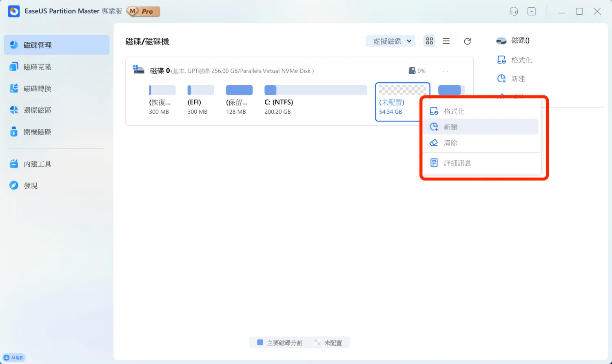
Task: Click the 磁碟/磁碟機 heading text
Action: coord(147,42)
